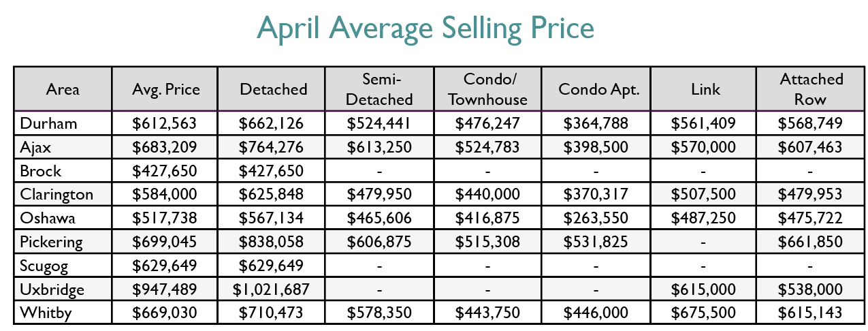The image size is (868, 331).
Task: Click the Link column header
Action: pos(704,89)
